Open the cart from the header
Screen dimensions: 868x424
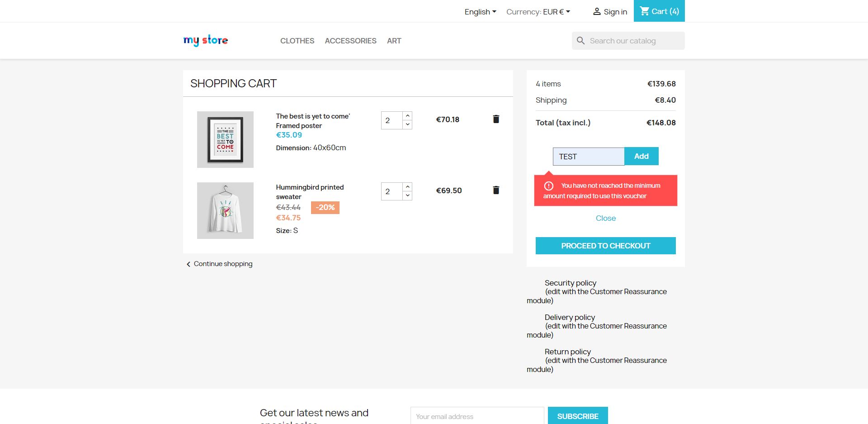pos(659,11)
